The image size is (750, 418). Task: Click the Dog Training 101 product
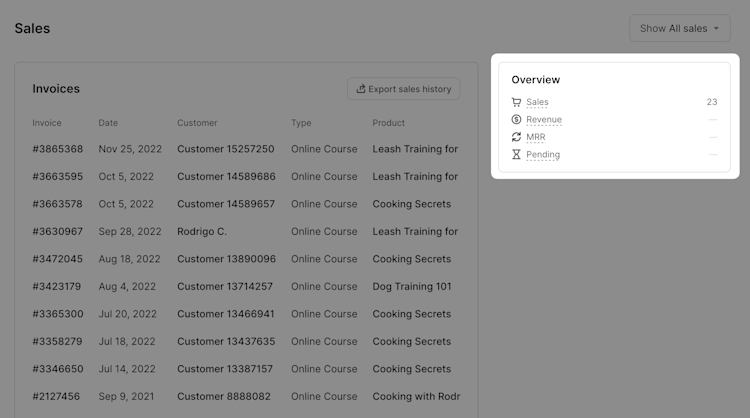(x=412, y=286)
